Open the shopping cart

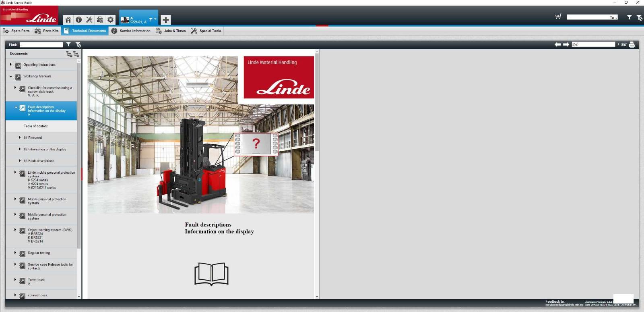(x=558, y=17)
